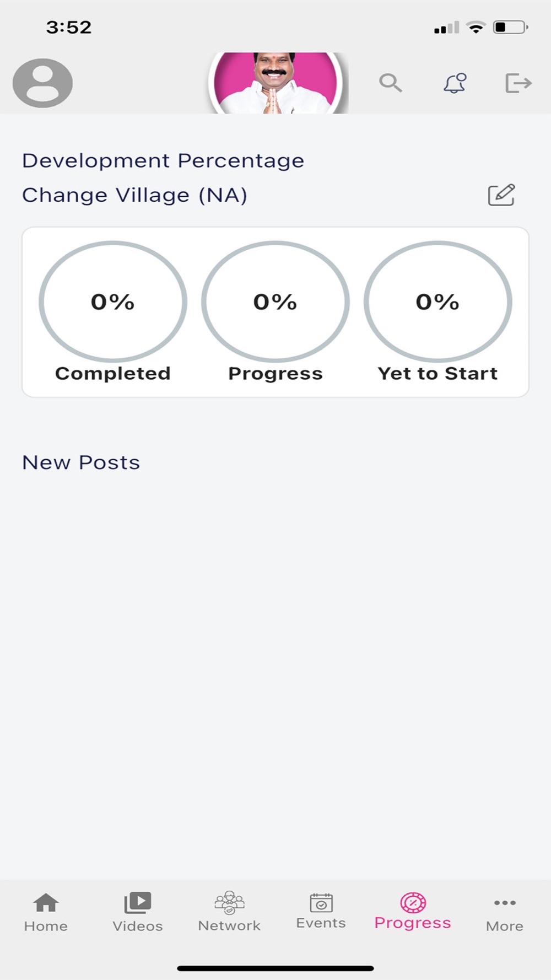Go to the Home tab
Viewport: 551px width, 980px height.
tap(46, 912)
